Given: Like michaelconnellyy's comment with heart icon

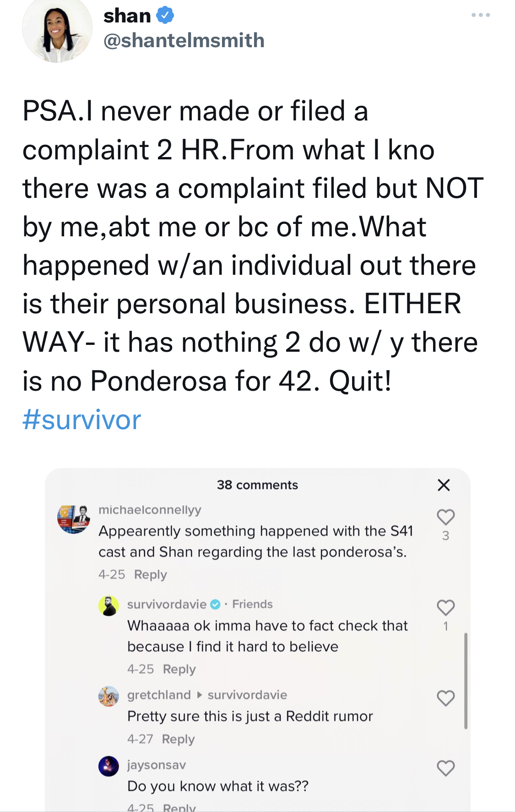Looking at the screenshot, I should point(445,517).
